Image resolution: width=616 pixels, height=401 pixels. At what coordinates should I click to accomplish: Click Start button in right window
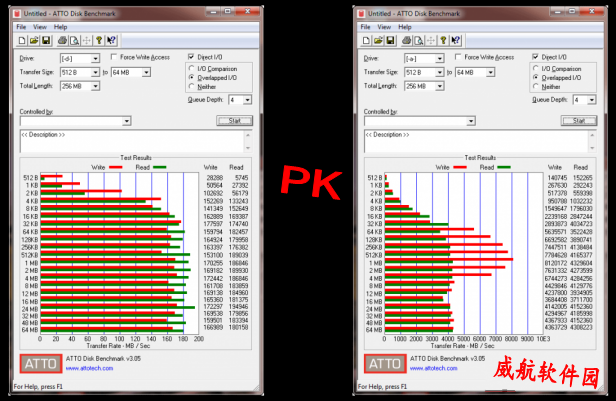tap(579, 121)
